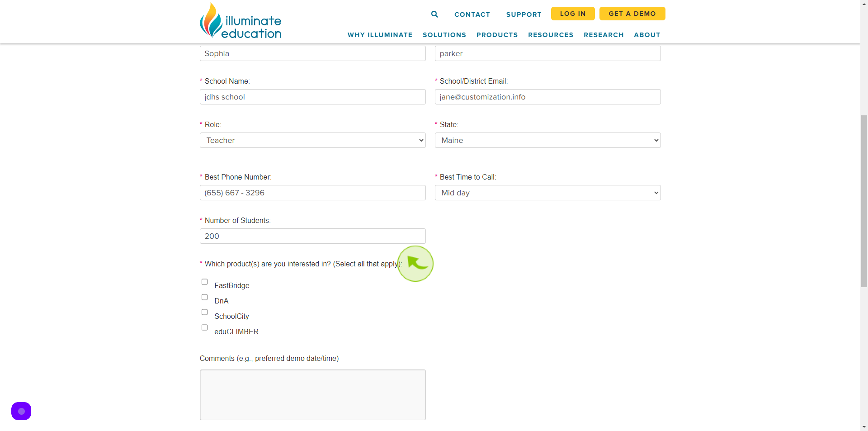
Task: Open the Resources menu
Action: click(551, 35)
